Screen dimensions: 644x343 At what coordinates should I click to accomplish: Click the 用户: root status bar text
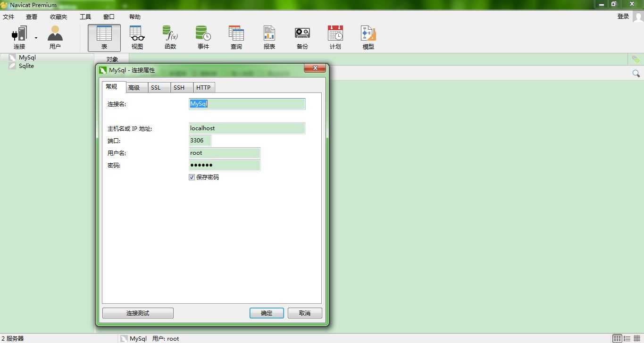pos(166,339)
